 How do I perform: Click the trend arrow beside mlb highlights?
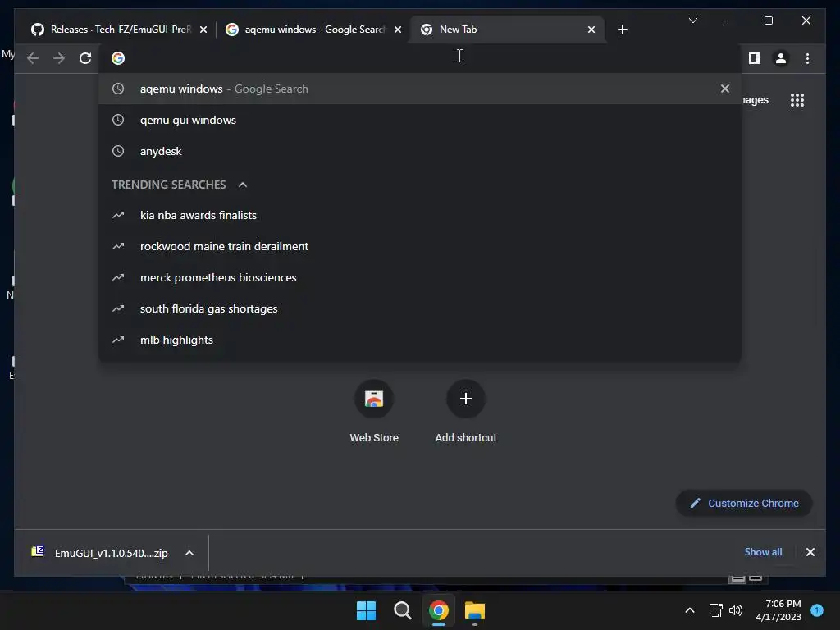tap(118, 340)
